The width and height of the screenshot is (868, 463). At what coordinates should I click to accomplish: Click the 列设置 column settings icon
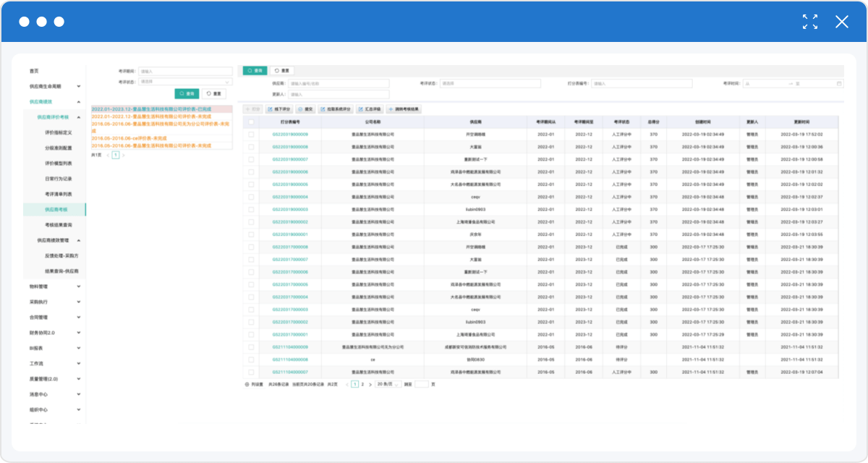coord(247,384)
